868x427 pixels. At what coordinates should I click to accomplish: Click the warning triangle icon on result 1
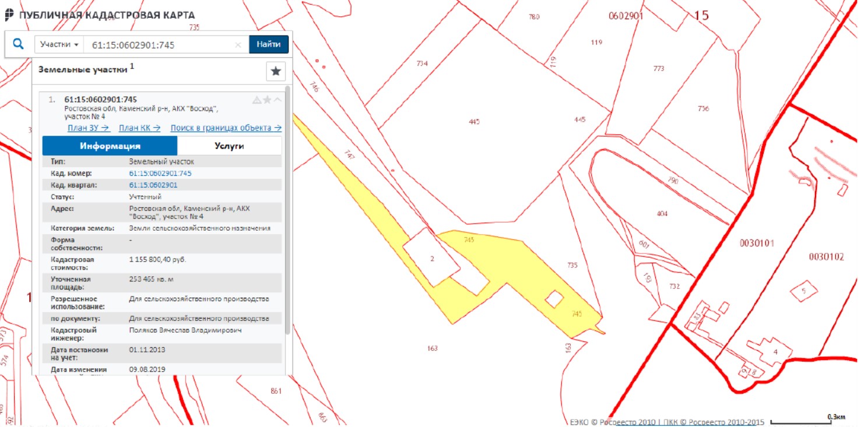coord(256,100)
